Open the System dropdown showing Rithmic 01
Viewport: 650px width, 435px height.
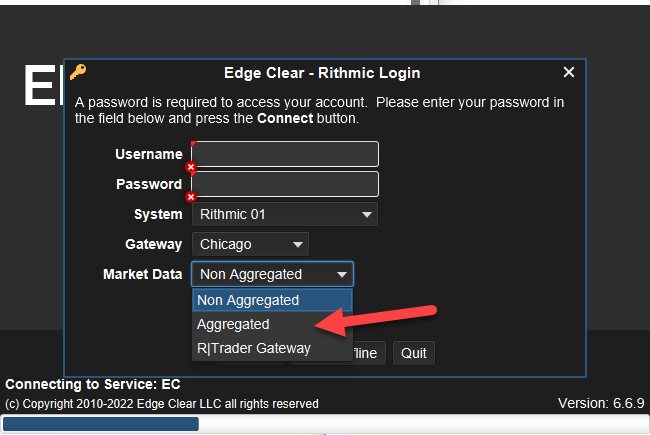(285, 214)
